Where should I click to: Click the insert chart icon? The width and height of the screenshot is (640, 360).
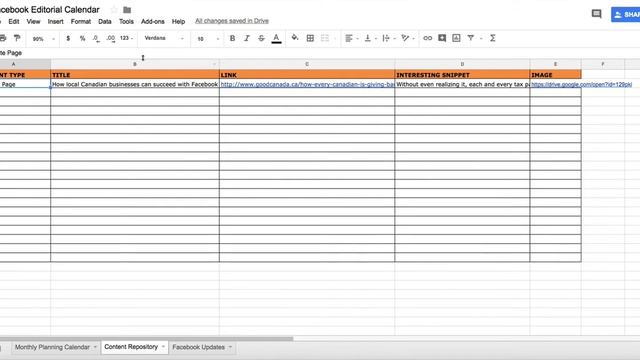click(456, 38)
